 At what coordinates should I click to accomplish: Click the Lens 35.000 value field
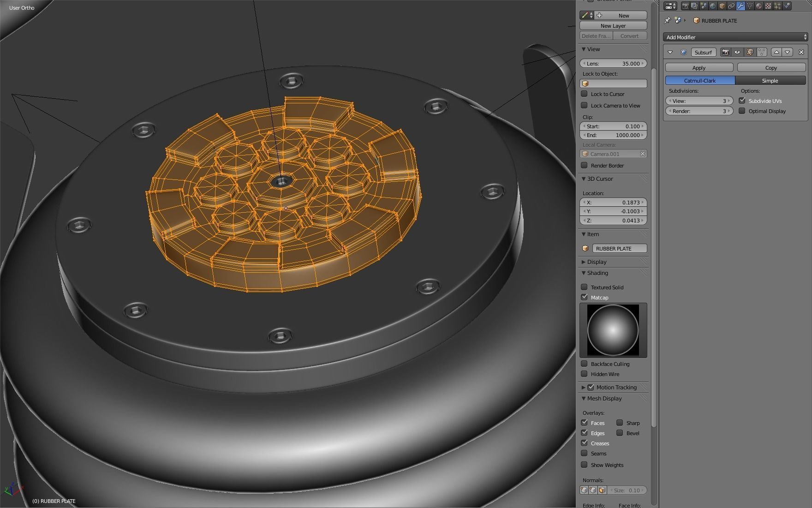click(613, 63)
